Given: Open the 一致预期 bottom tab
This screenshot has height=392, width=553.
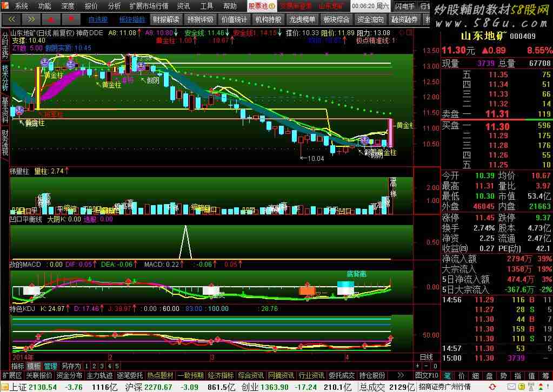Looking at the screenshot, I should [x=190, y=375].
